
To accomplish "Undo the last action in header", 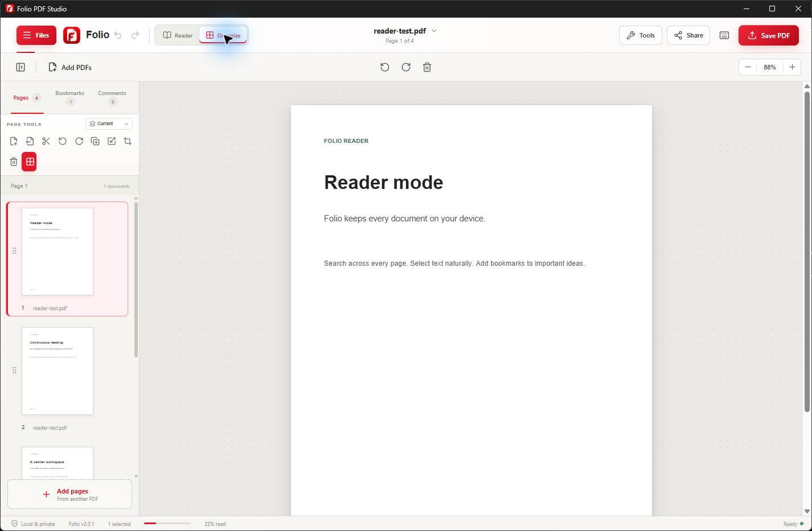I will tap(118, 35).
